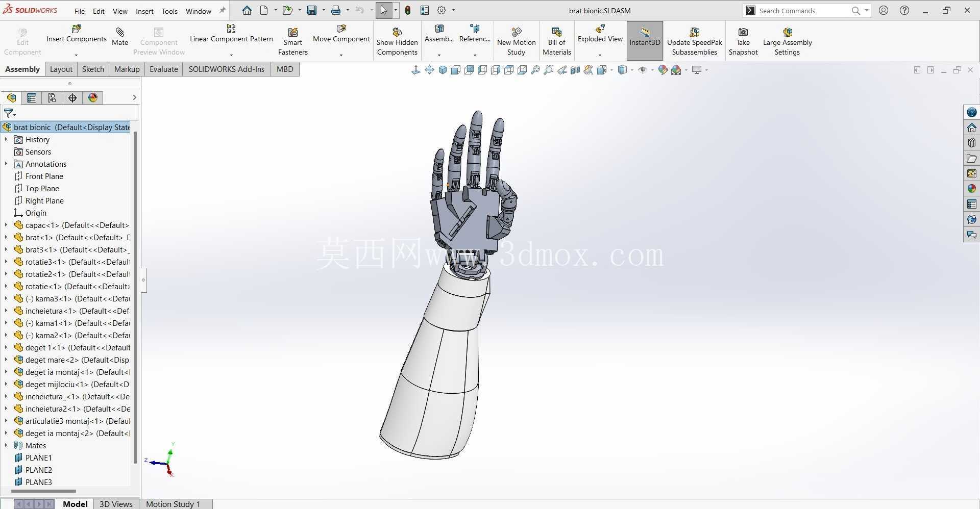Toggle Instant3D mode
The image size is (980, 509).
tap(645, 41)
